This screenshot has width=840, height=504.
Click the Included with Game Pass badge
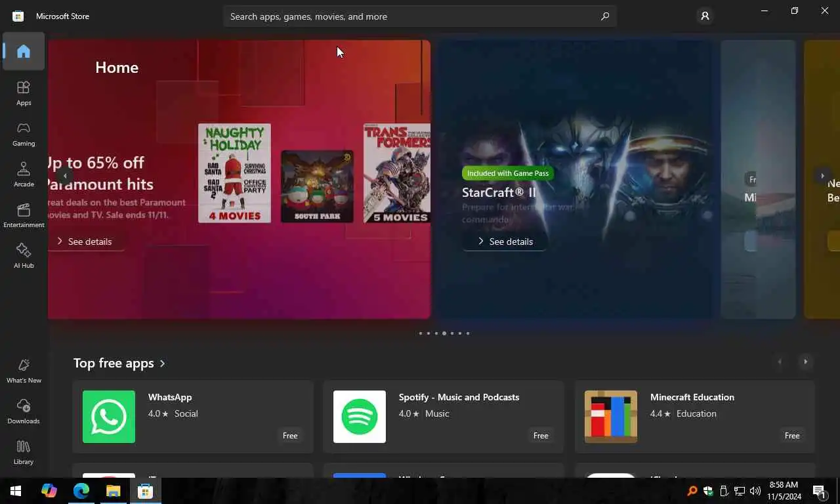(508, 173)
